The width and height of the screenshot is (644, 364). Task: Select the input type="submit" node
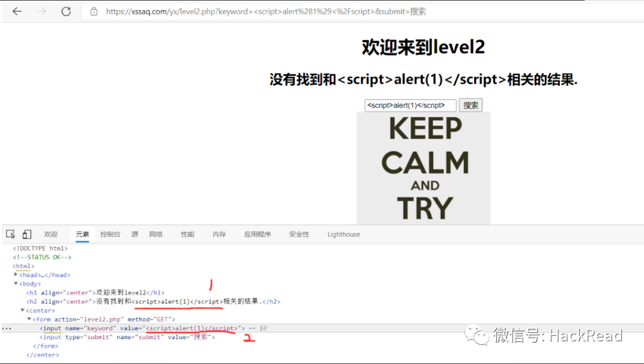128,337
